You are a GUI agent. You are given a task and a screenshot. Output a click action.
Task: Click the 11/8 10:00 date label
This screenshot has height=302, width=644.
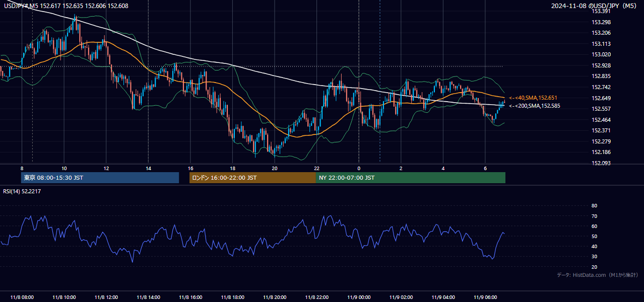[64, 297]
